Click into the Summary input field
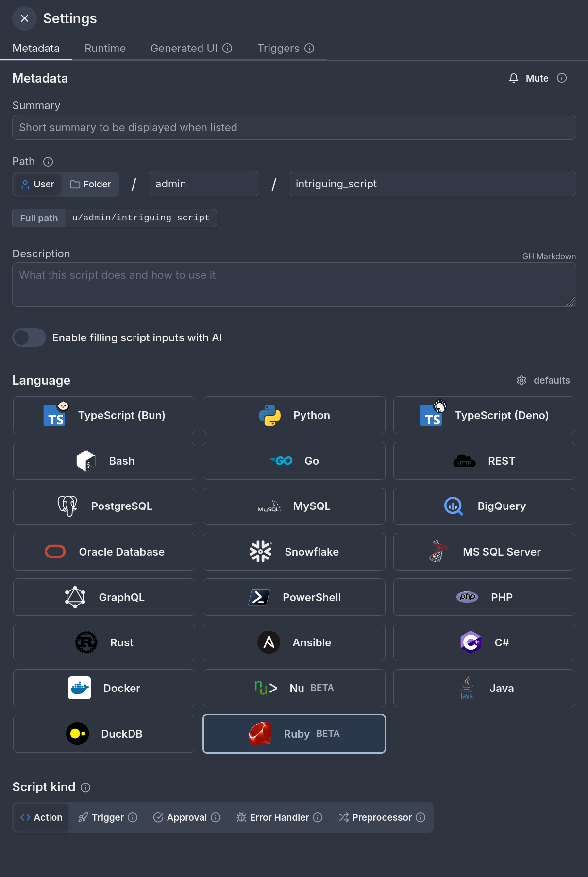Viewport: 588px width, 877px height. [x=294, y=127]
